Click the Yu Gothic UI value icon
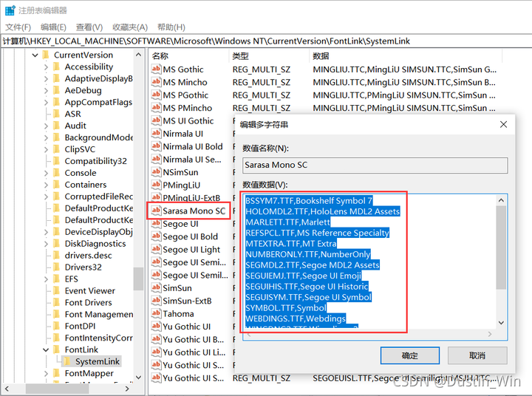 coord(156,327)
